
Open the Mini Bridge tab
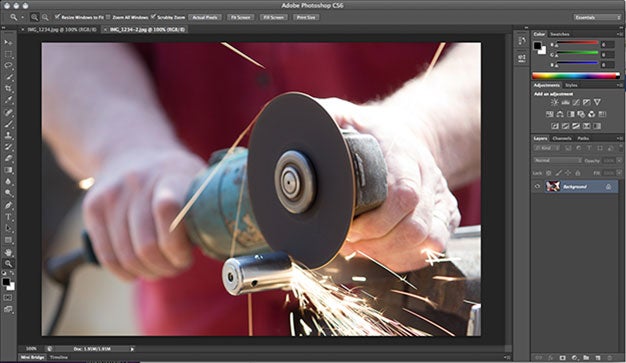tap(33, 357)
